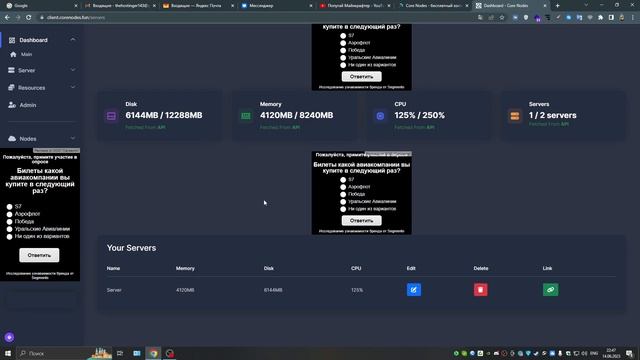The image size is (640, 360).
Task: Open the Windows Start menu
Action: coord(8,353)
